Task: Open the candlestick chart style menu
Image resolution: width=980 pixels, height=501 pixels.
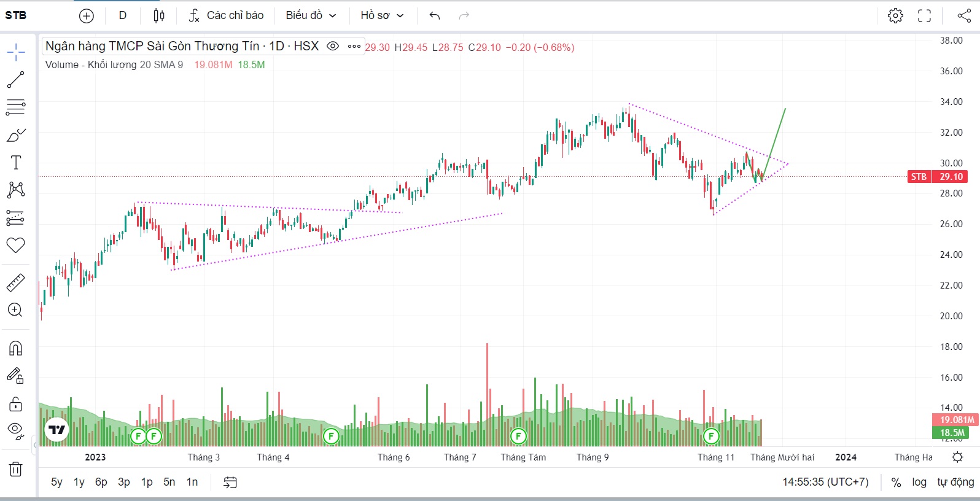Action: 159,15
